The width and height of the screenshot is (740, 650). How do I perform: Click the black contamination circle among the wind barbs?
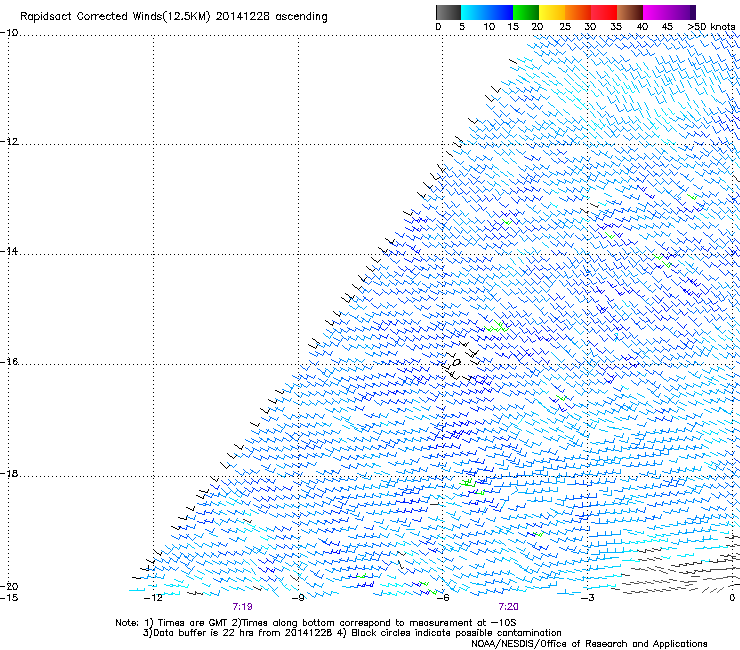(456, 363)
